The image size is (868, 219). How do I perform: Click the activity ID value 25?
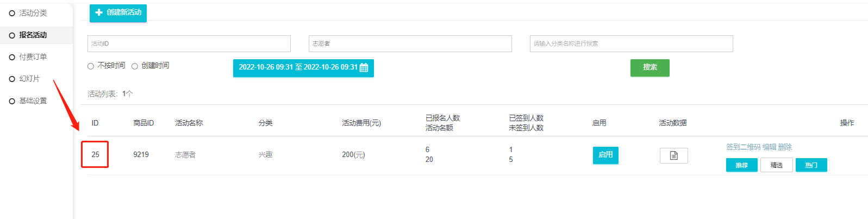[95, 154]
